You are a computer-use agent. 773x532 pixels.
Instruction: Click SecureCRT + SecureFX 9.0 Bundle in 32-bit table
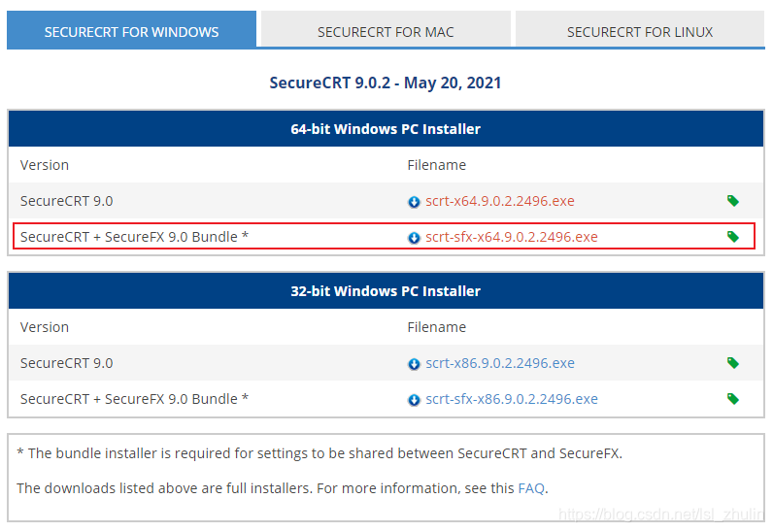134,399
